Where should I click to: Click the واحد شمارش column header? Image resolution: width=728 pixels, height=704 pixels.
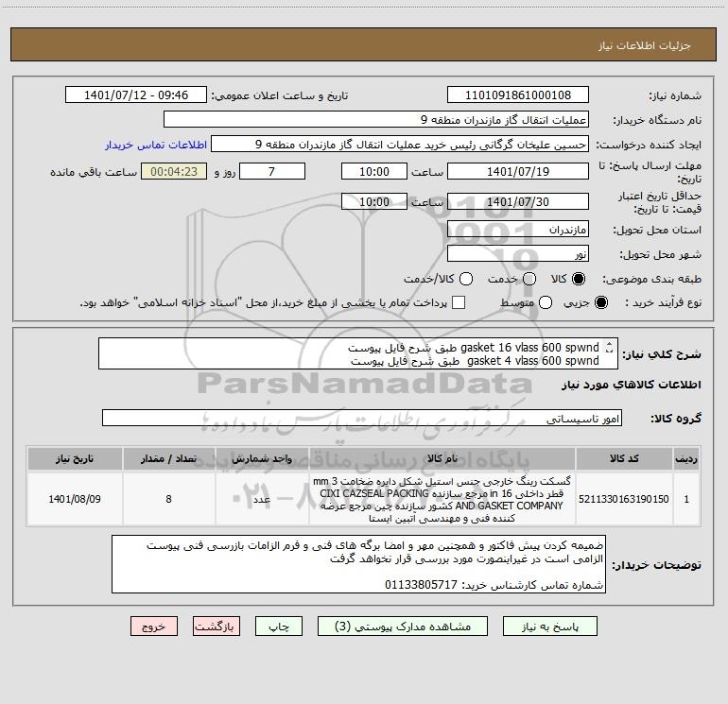[262, 458]
